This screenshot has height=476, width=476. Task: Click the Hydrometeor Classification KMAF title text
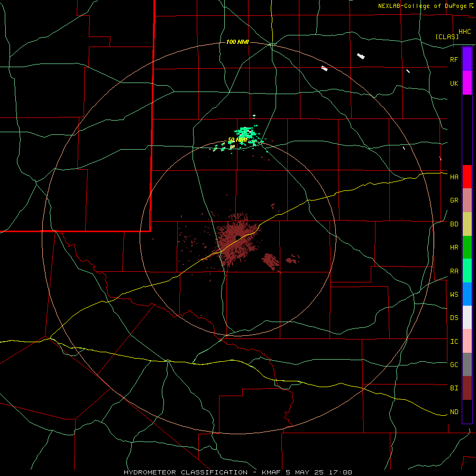point(237,472)
